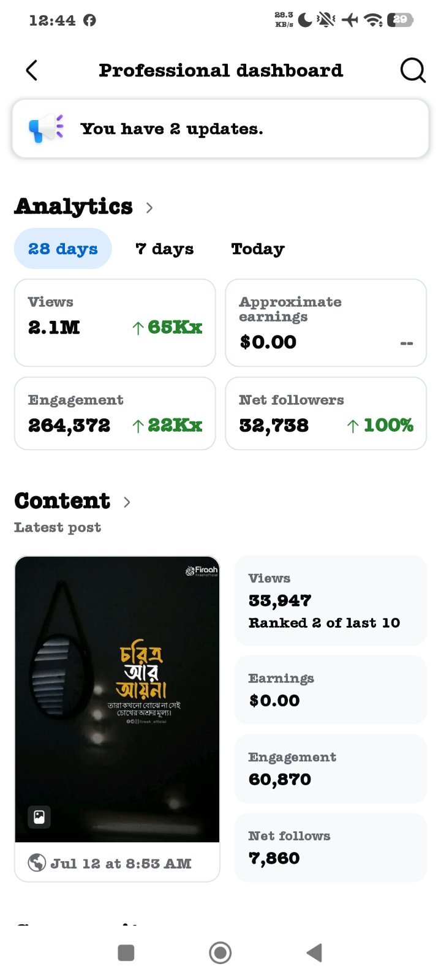Switch to Today tab
This screenshot has height=980, width=441.
click(258, 249)
